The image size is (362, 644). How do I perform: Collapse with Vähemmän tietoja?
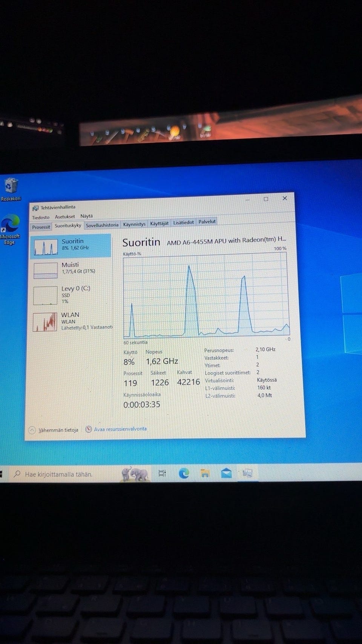coord(58,430)
